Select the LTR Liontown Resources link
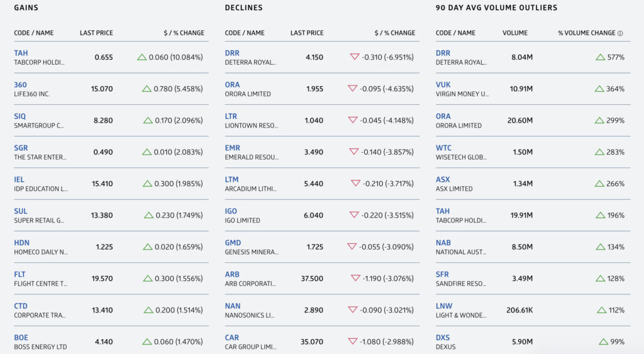 [231, 116]
